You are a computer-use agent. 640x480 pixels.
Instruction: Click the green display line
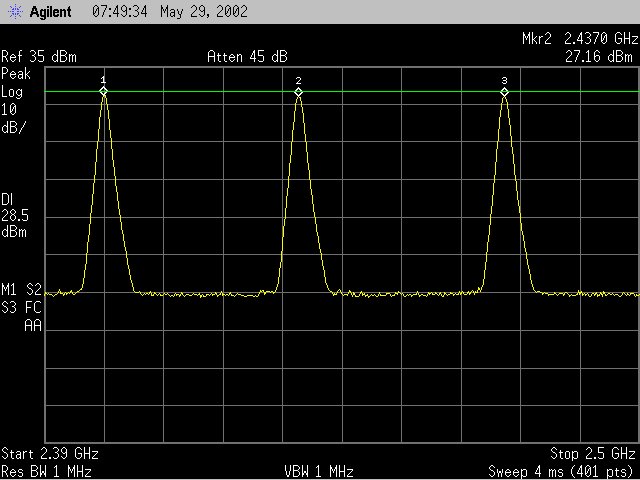(x=400, y=92)
